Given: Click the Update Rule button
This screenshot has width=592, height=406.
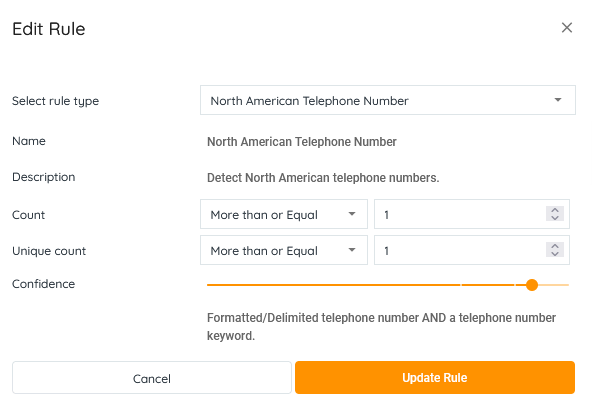Looking at the screenshot, I should pos(435,378).
